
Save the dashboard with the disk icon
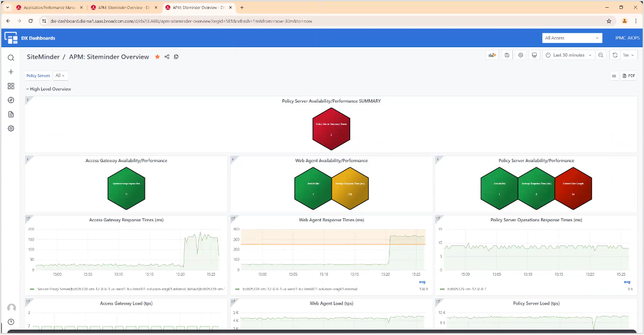(x=507, y=55)
